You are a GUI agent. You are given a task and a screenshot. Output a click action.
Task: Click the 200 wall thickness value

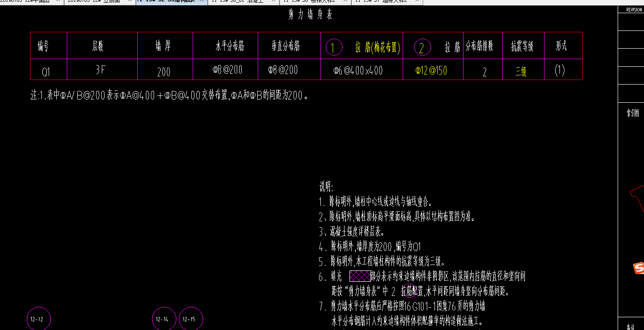click(164, 72)
